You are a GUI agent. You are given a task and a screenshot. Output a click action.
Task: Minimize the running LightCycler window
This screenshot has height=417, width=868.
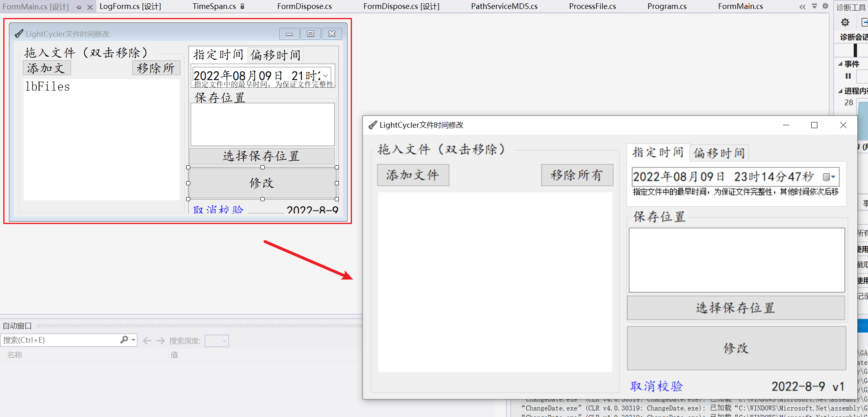tap(786, 125)
